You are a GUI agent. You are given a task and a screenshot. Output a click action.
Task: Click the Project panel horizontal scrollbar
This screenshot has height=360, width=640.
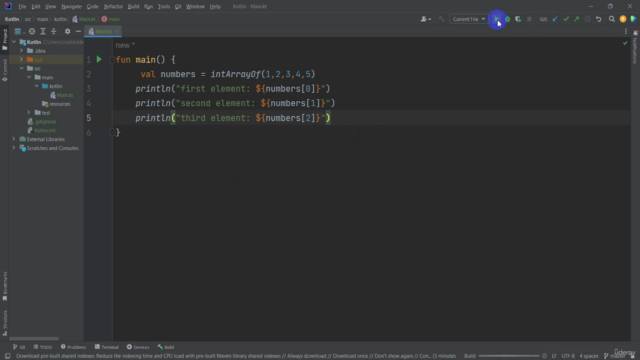pyautogui.click(x=34, y=338)
